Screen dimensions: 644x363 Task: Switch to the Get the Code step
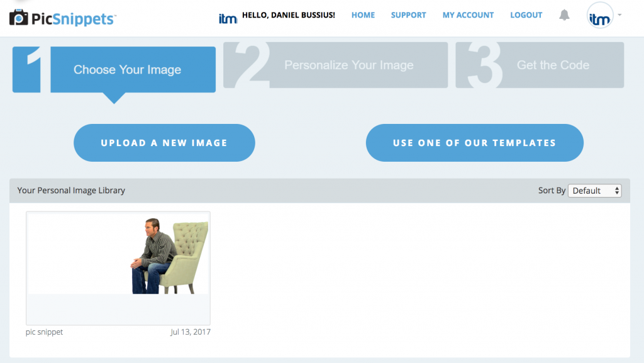tap(552, 65)
